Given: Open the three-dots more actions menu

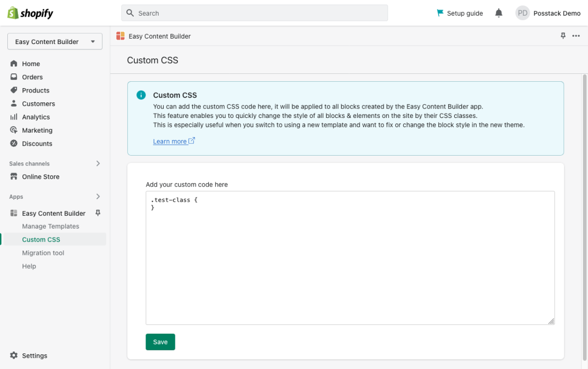Looking at the screenshot, I should click(x=576, y=36).
